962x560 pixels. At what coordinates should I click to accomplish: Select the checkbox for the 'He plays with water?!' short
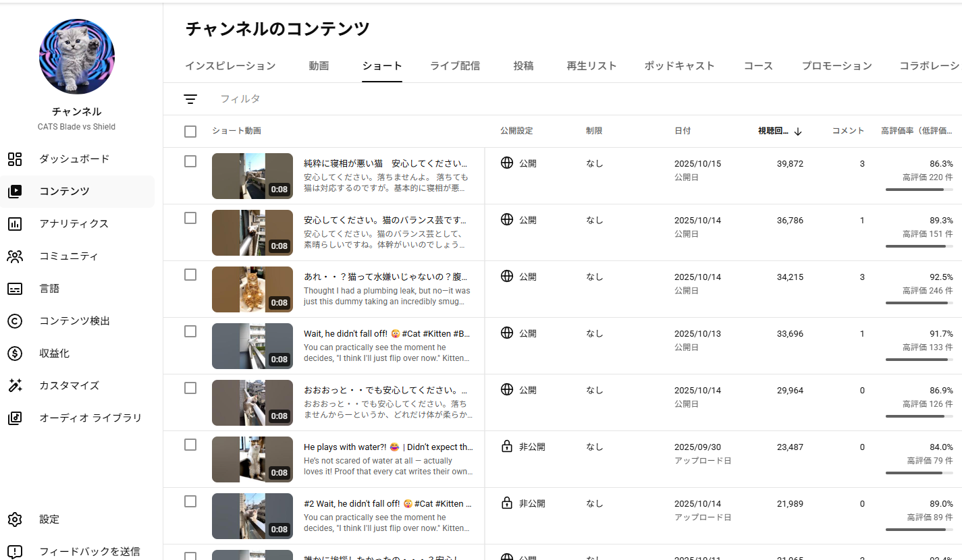tap(190, 445)
